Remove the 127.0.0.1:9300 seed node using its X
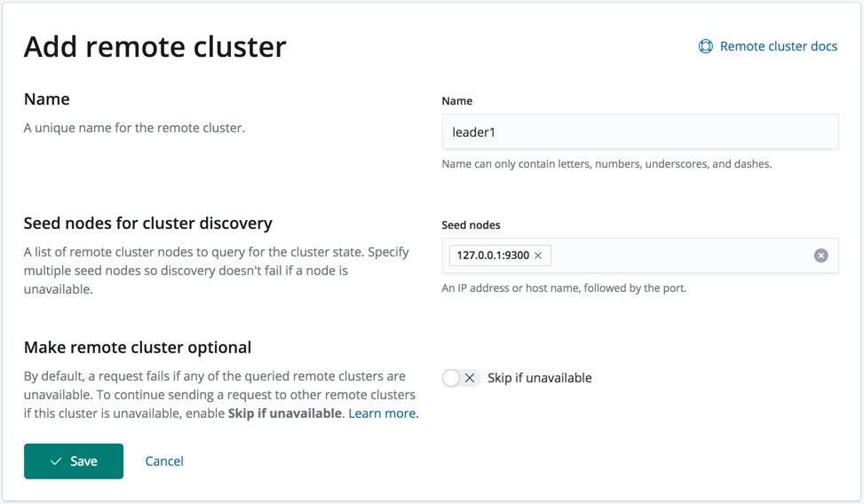 coord(538,256)
